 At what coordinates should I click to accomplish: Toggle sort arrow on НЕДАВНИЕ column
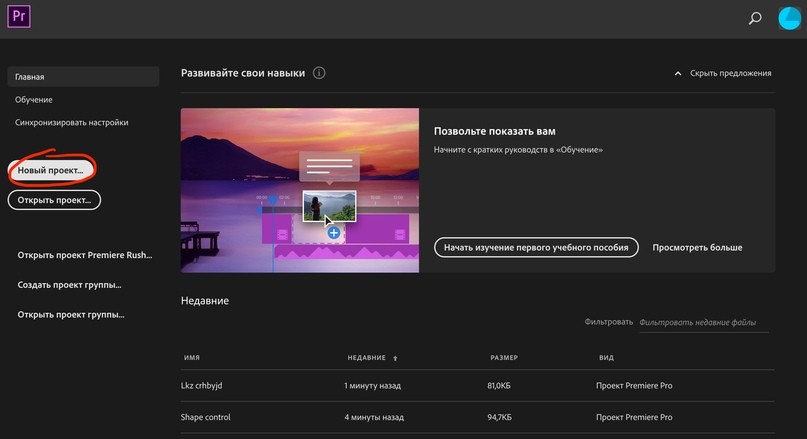[395, 358]
